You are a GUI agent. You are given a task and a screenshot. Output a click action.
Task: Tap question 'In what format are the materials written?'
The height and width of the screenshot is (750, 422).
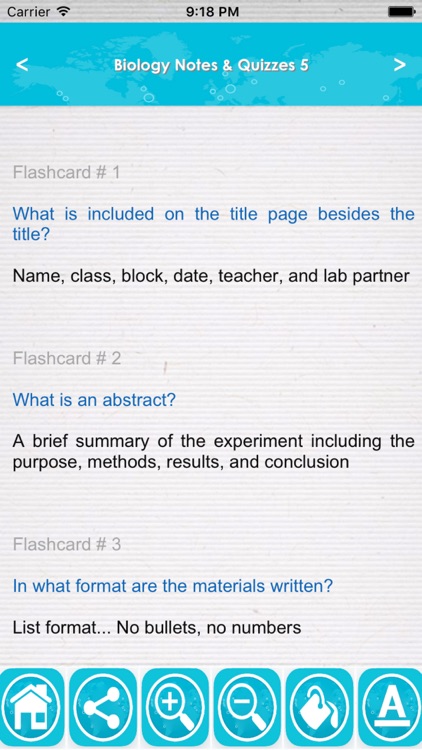[x=172, y=585]
